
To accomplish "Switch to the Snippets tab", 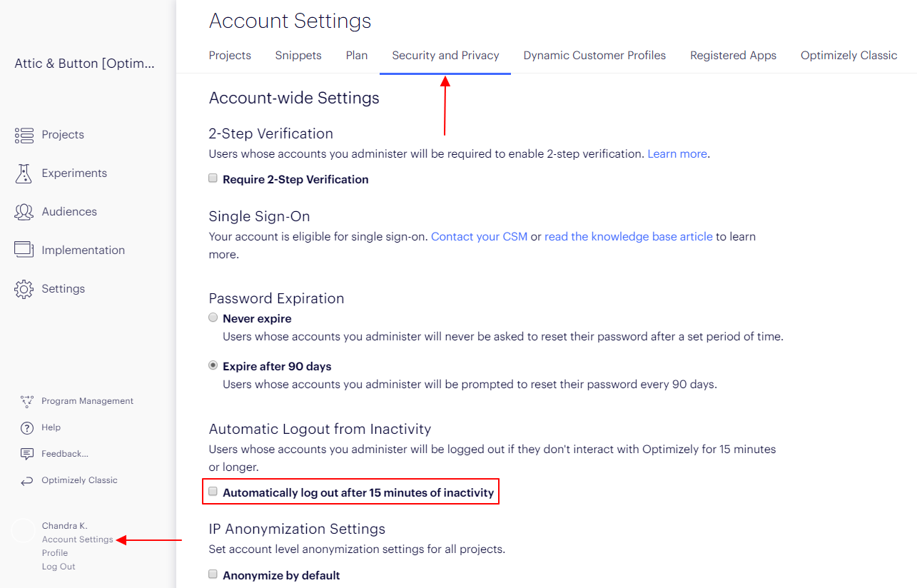I will tap(298, 56).
